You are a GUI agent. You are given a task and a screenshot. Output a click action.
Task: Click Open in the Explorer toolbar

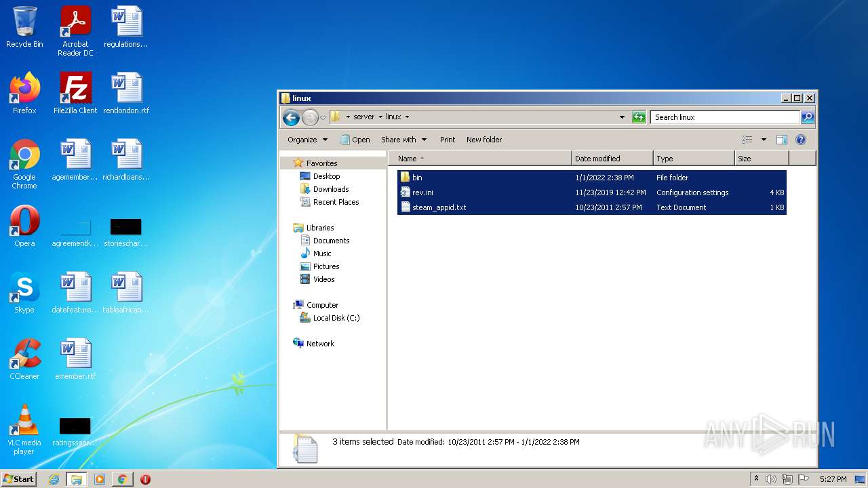355,140
